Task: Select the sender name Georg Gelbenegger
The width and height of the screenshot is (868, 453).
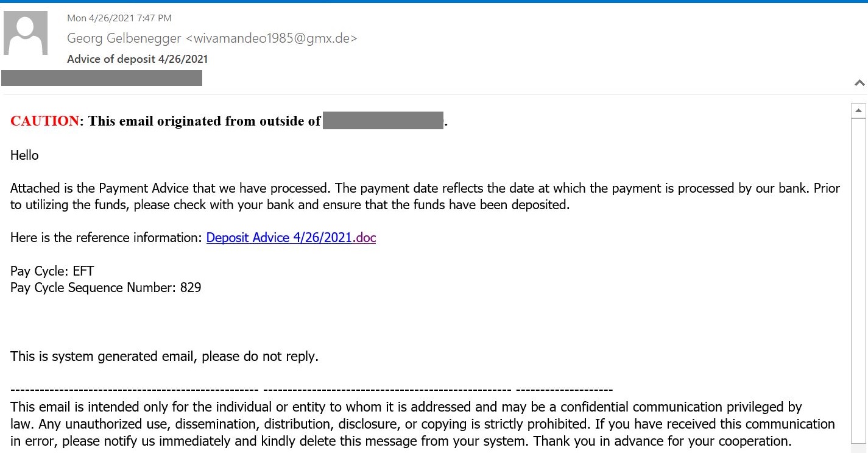Action: [x=124, y=38]
